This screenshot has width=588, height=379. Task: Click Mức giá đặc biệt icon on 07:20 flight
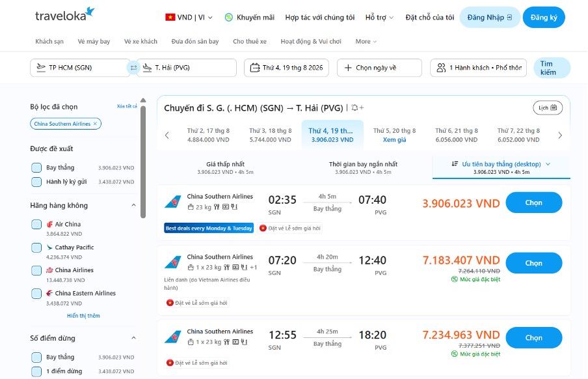454,279
